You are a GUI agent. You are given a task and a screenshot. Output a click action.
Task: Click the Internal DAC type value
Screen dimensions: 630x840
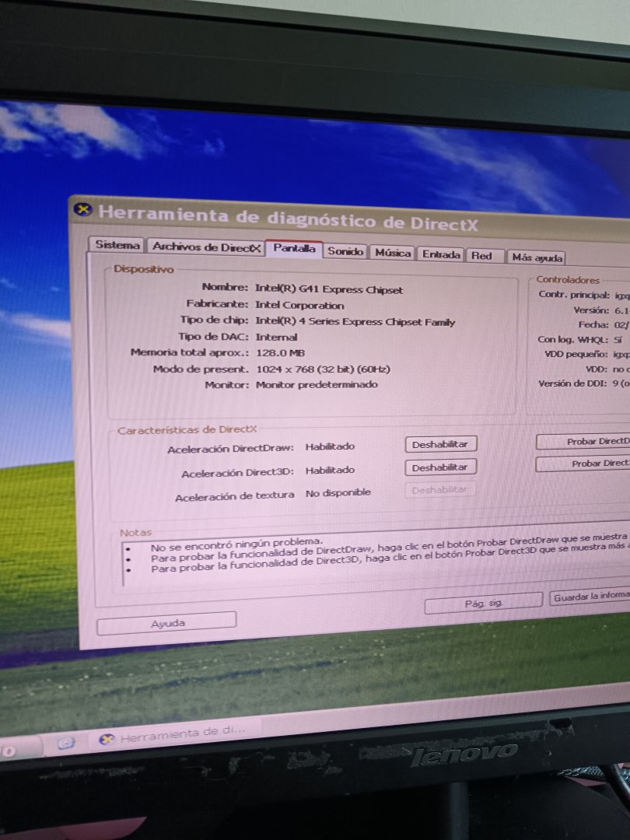click(276, 337)
